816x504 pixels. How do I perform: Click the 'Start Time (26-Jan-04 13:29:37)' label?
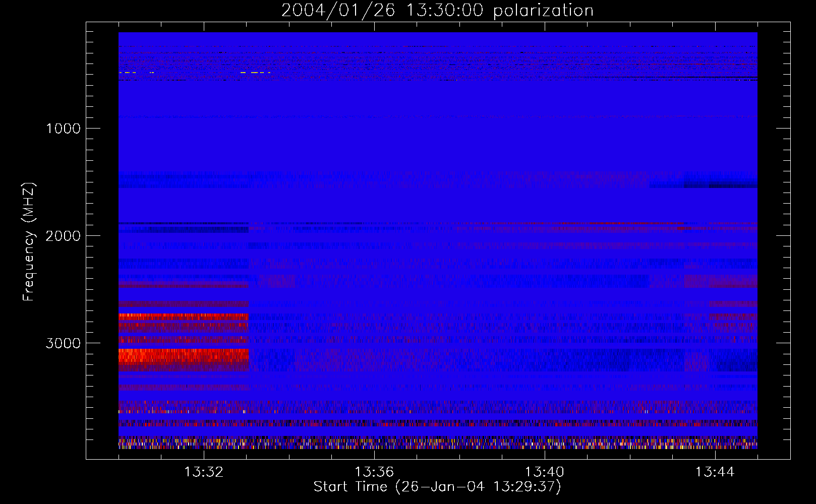[x=437, y=487]
